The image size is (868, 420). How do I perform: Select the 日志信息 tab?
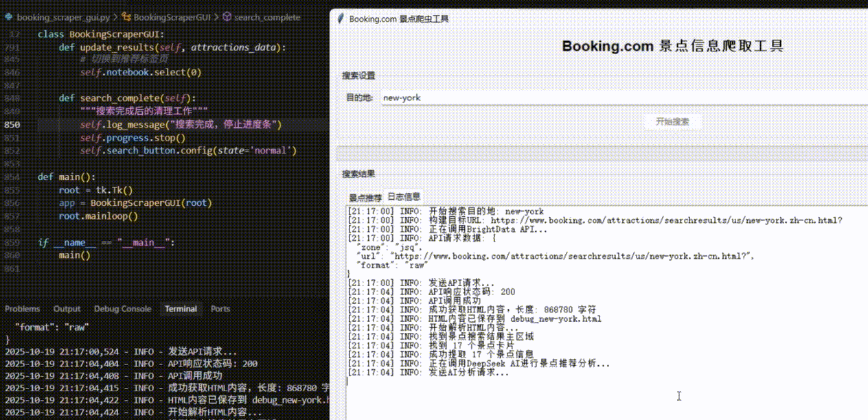click(404, 196)
